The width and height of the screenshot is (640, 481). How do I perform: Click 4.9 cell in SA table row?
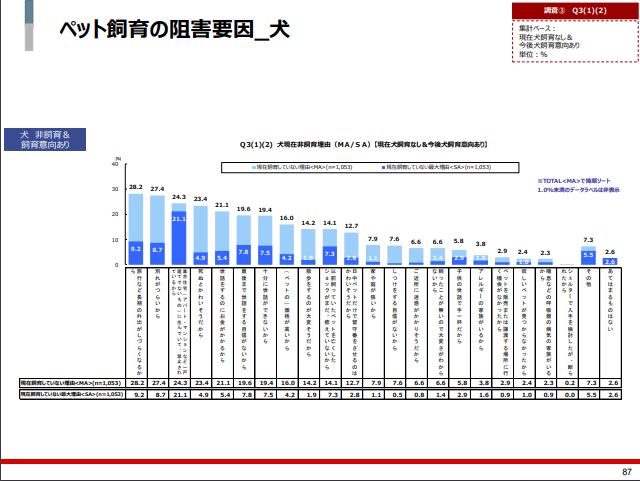(203, 395)
